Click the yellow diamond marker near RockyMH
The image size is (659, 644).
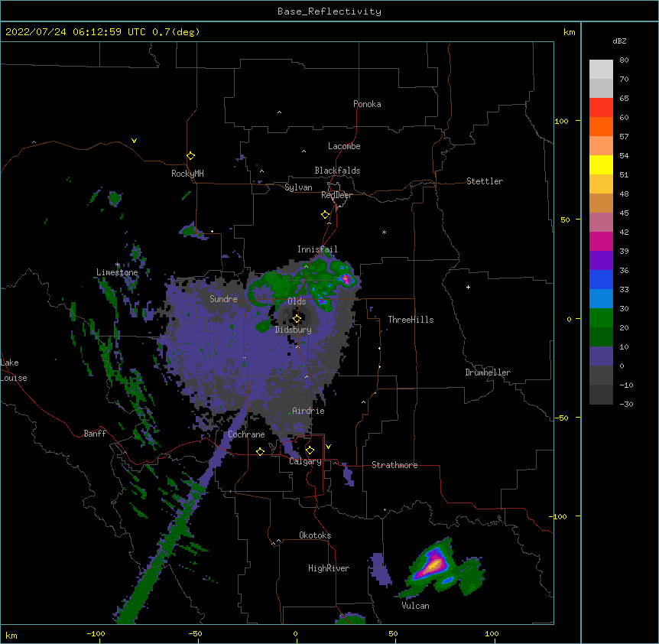coord(190,156)
